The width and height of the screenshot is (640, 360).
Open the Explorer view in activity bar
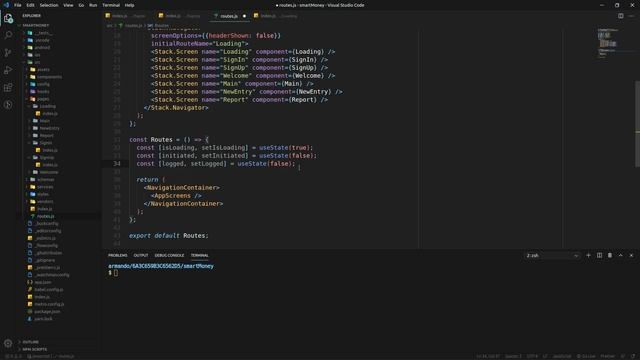(x=8, y=18)
